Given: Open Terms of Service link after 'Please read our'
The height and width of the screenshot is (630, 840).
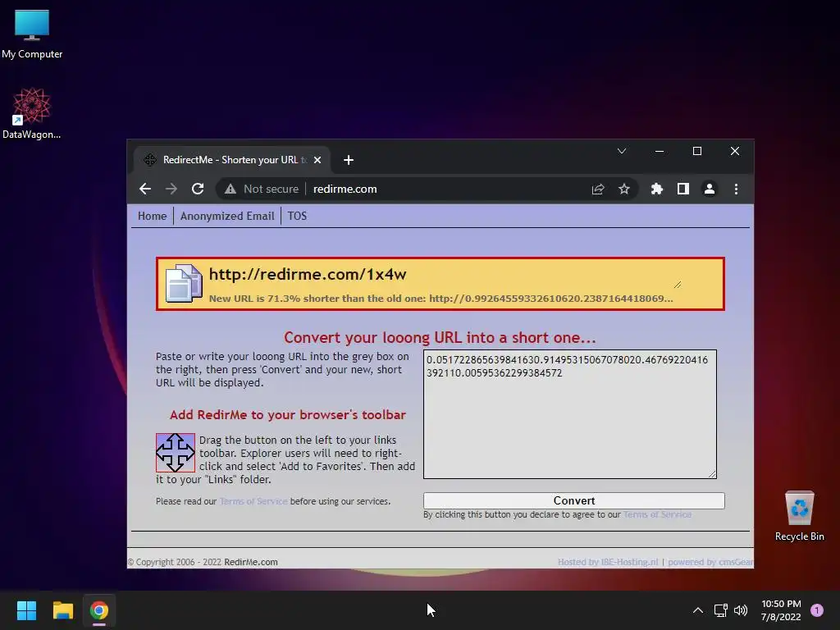Looking at the screenshot, I should (253, 501).
